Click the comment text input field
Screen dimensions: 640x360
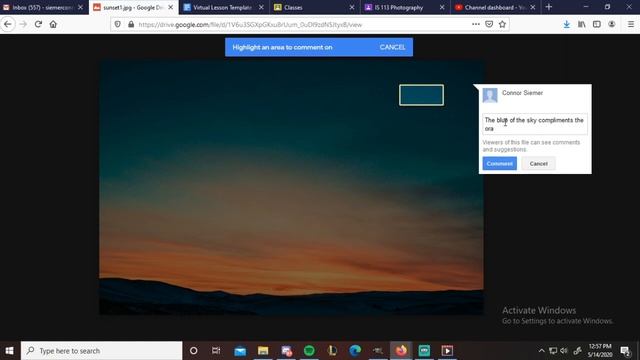[535, 124]
